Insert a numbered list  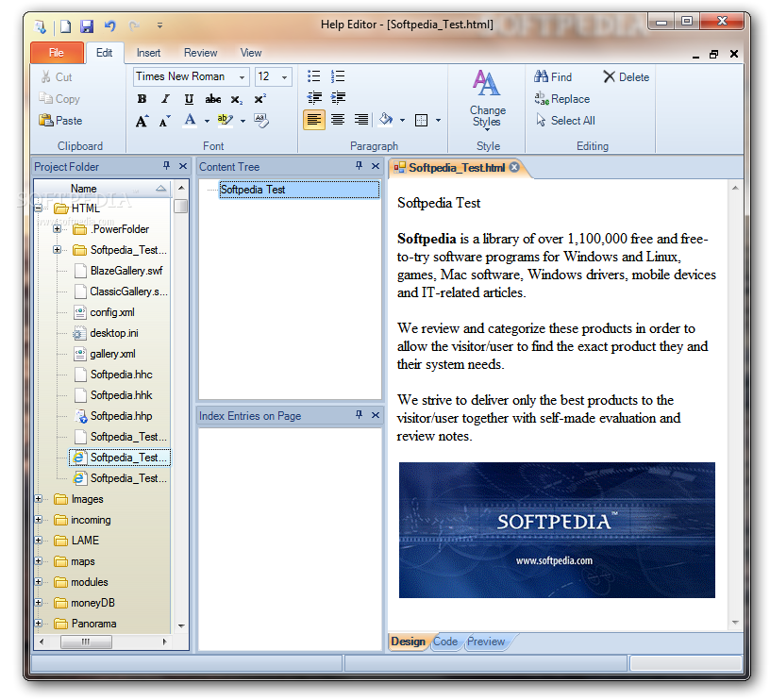[338, 76]
